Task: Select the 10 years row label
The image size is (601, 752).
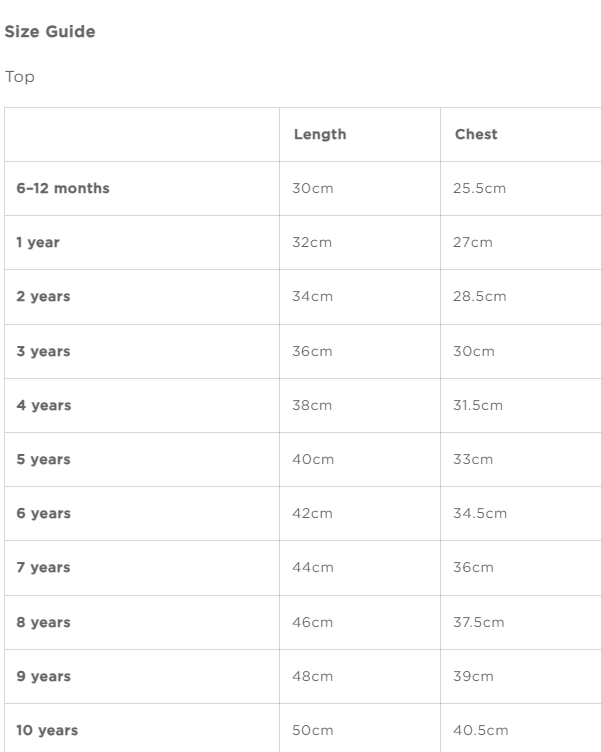Action: click(x=47, y=730)
